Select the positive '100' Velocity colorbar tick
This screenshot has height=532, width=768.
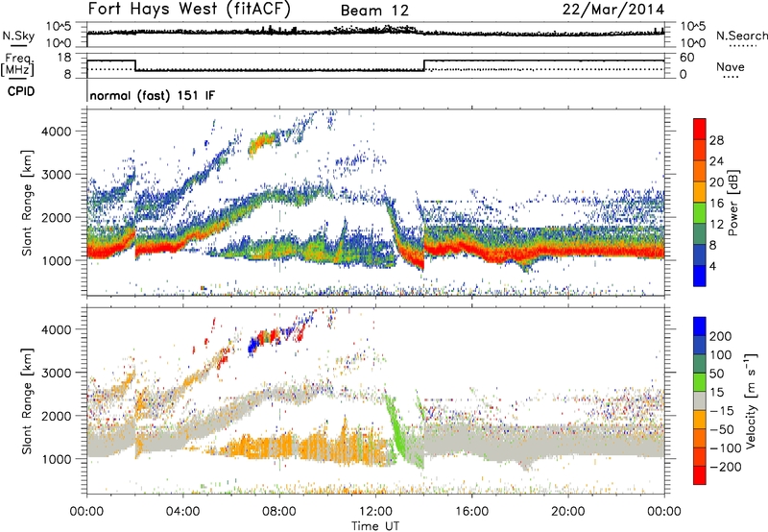pos(721,354)
